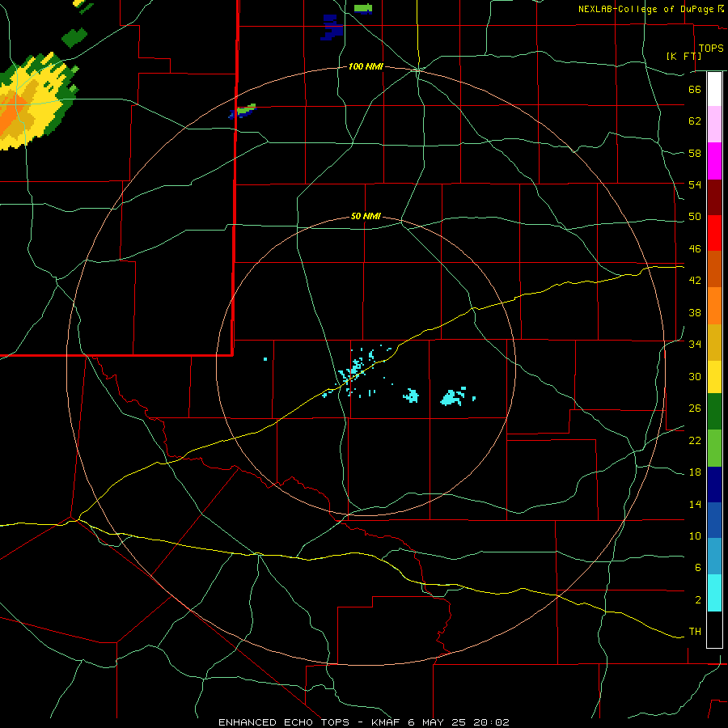The width and height of the screenshot is (728, 728).
Task: Click the light blue 14 kft legend swatch
Action: tap(714, 557)
